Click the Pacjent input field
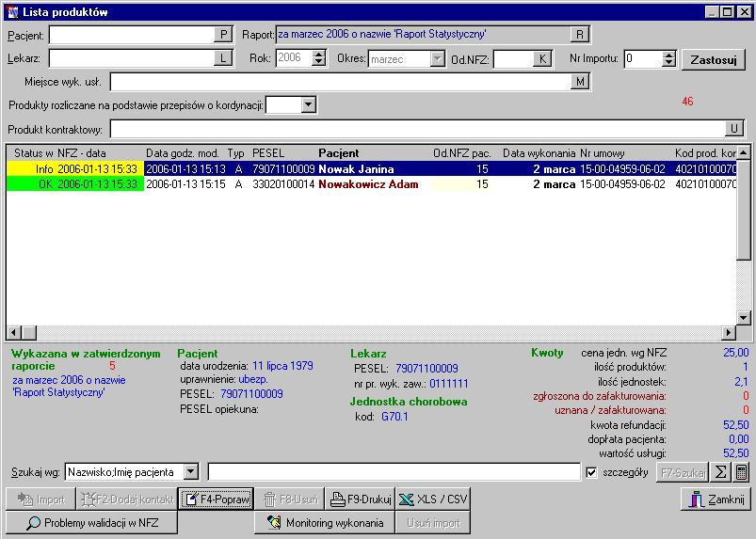756x539 pixels. [132, 35]
